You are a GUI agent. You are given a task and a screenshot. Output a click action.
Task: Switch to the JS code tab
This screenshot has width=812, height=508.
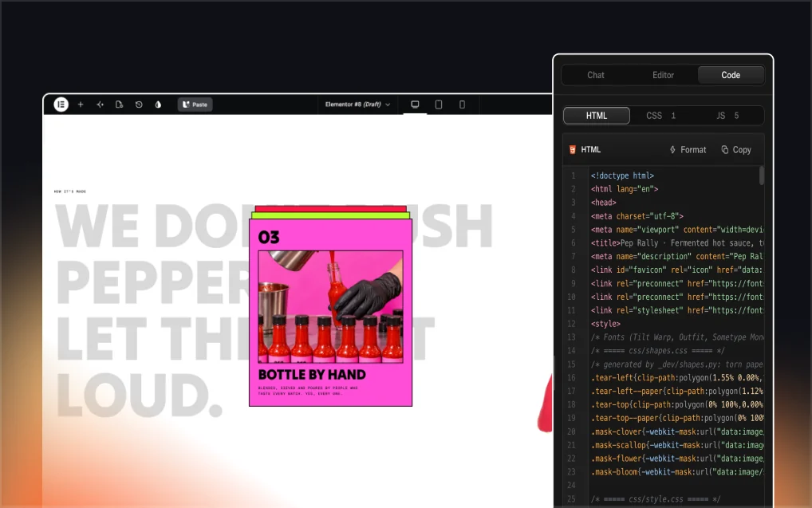click(727, 116)
